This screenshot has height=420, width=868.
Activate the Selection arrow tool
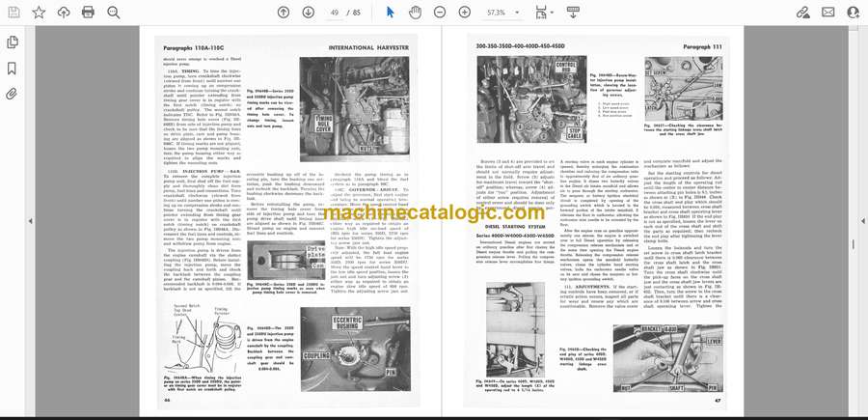click(391, 13)
